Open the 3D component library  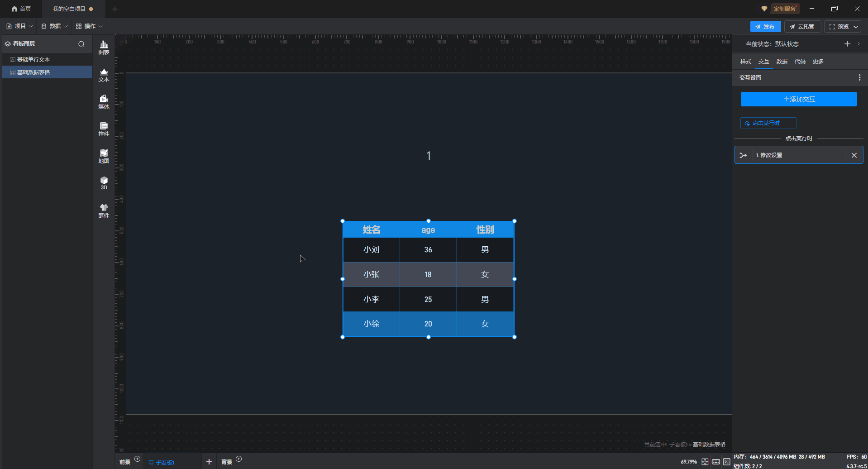[104, 183]
